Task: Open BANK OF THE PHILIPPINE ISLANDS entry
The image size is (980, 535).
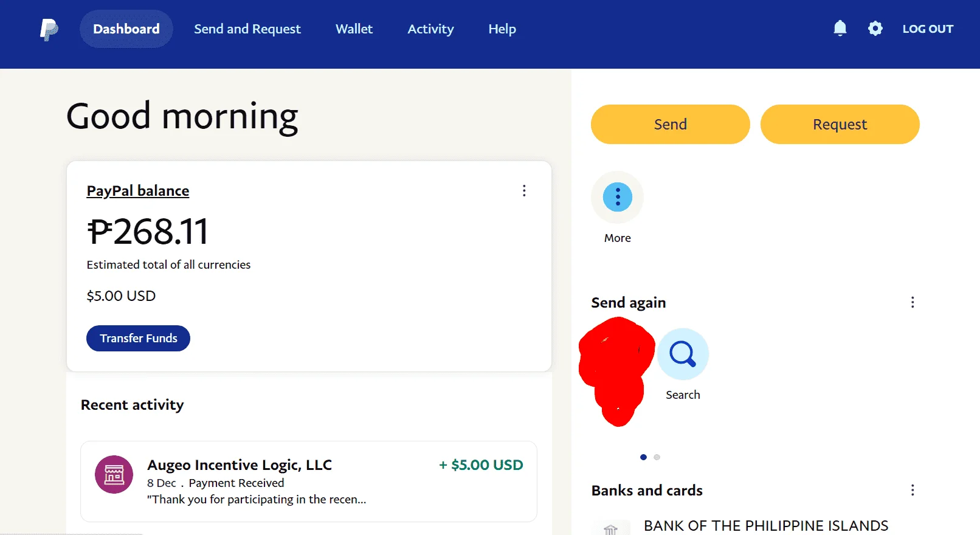Action: [x=766, y=526]
